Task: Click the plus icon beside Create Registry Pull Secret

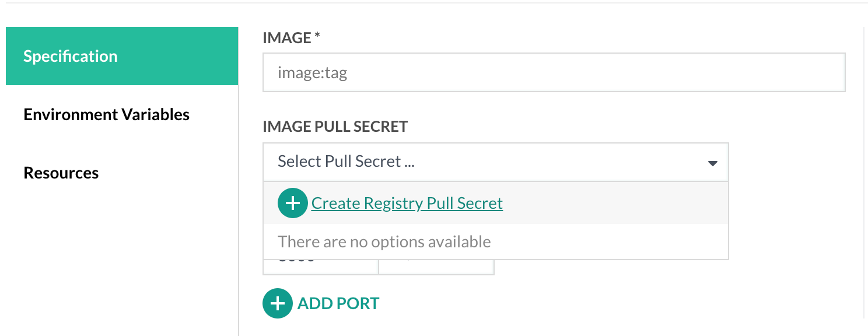Action: point(292,203)
